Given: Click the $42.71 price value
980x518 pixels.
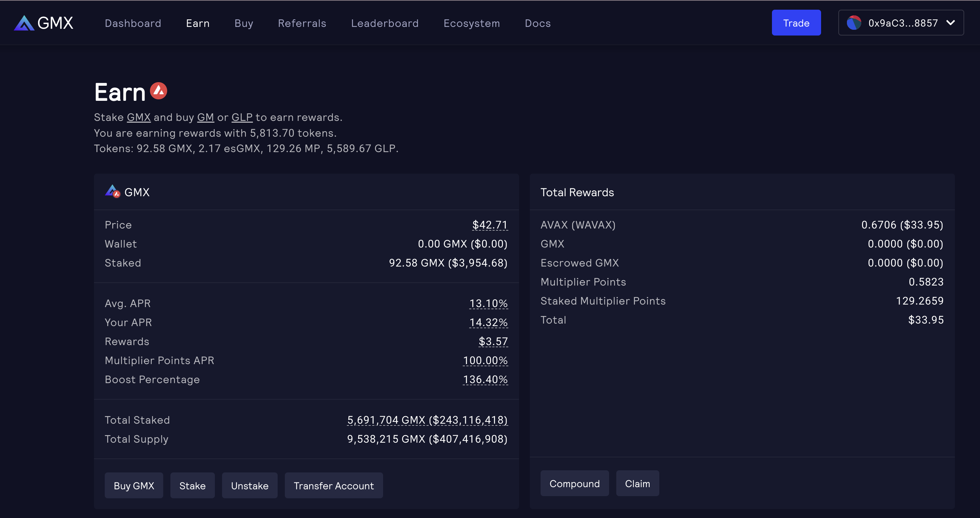Looking at the screenshot, I should pos(490,225).
